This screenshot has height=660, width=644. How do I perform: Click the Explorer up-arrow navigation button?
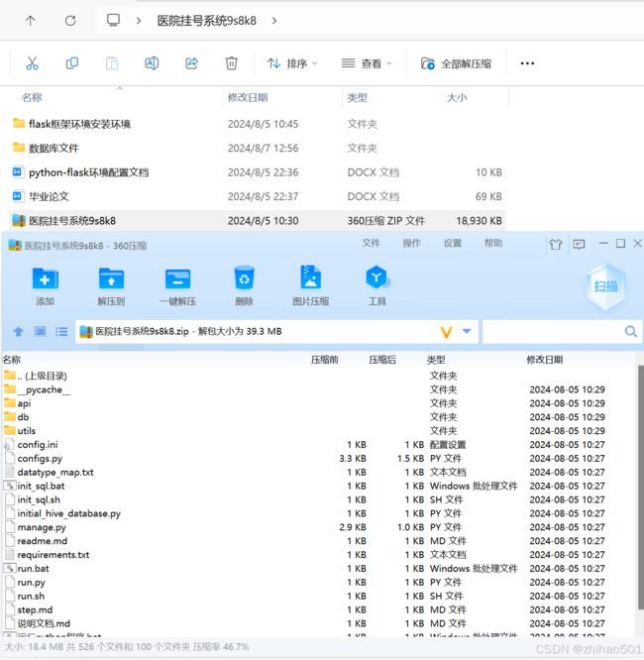coord(30,20)
